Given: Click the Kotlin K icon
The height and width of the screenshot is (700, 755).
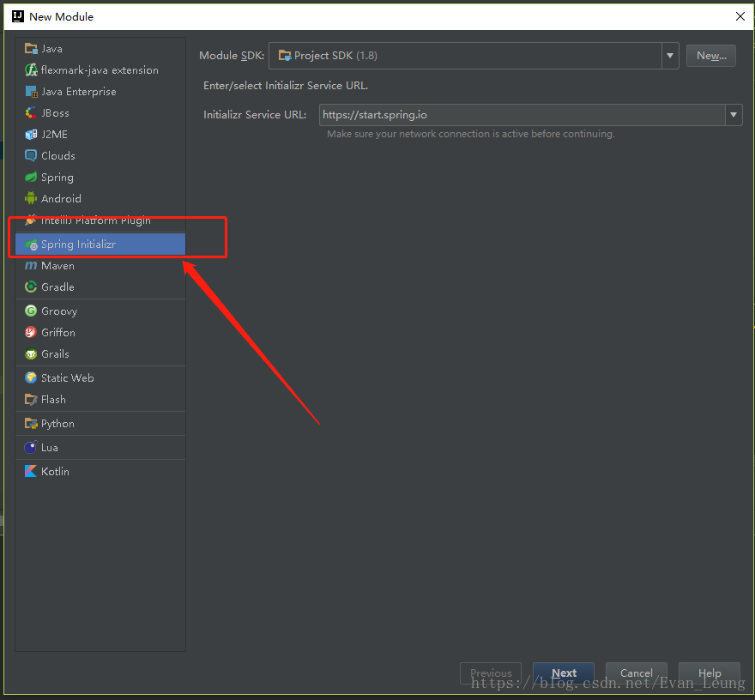Looking at the screenshot, I should [x=31, y=471].
